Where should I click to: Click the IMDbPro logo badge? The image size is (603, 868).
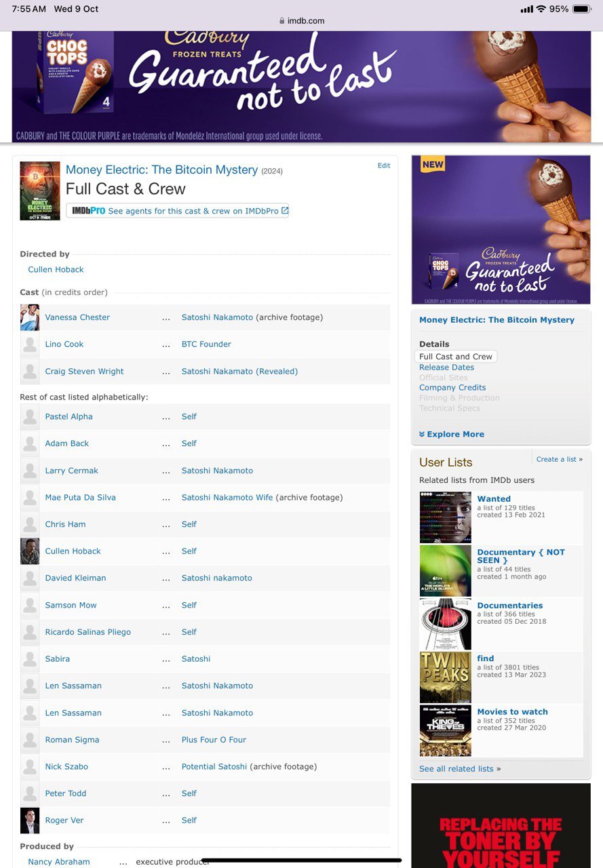tap(88, 211)
